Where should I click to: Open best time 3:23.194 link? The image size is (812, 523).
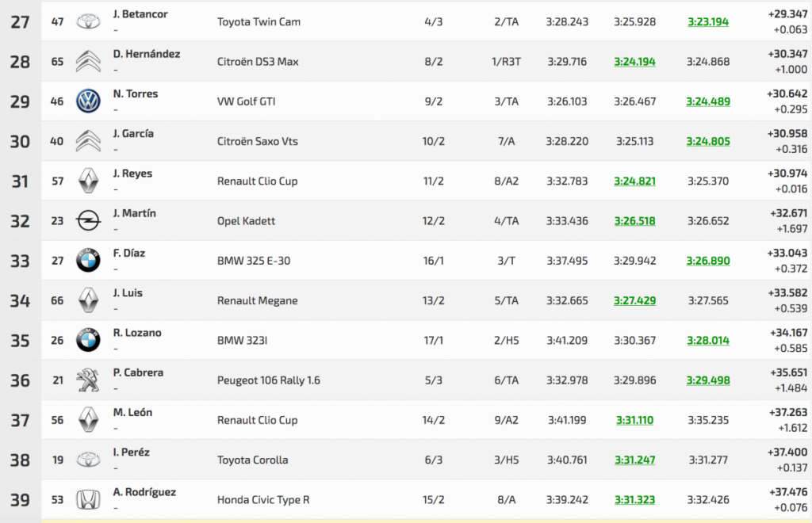pos(708,22)
